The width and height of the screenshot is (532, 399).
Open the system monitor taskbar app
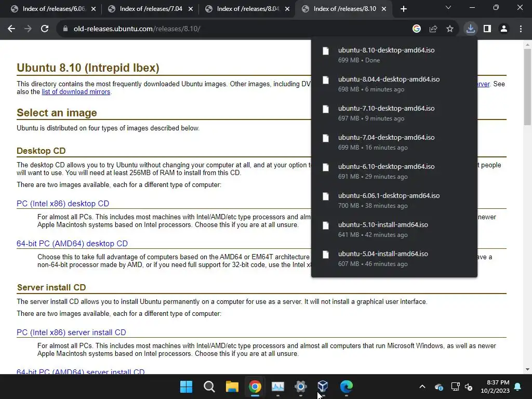(x=277, y=387)
